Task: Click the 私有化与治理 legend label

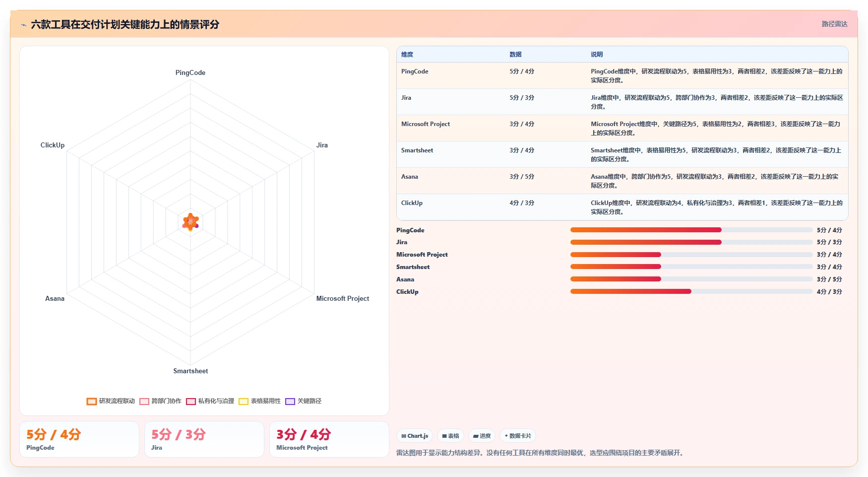Action: pyautogui.click(x=216, y=401)
